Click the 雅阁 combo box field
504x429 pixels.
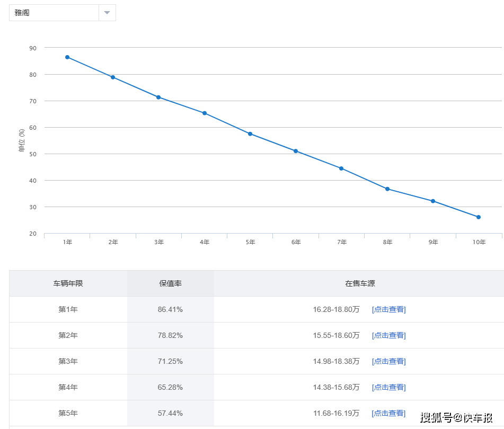63,13
